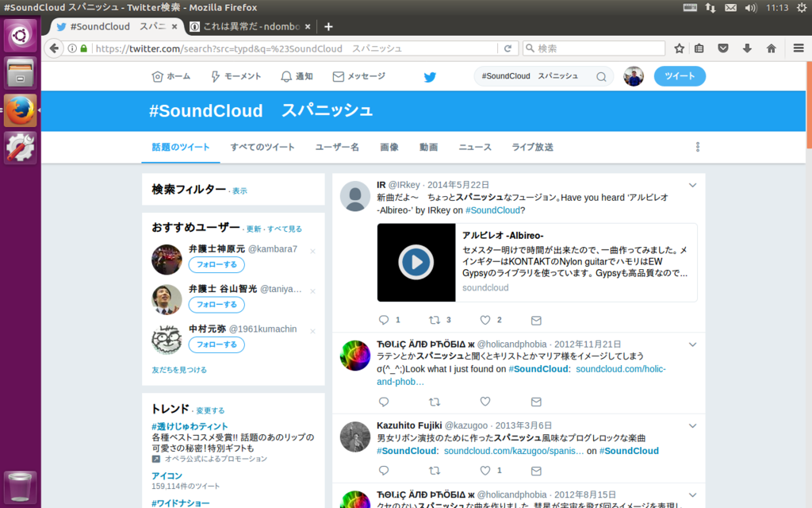Open trend #透けじゅわティント
The image size is (812, 508).
(x=190, y=426)
